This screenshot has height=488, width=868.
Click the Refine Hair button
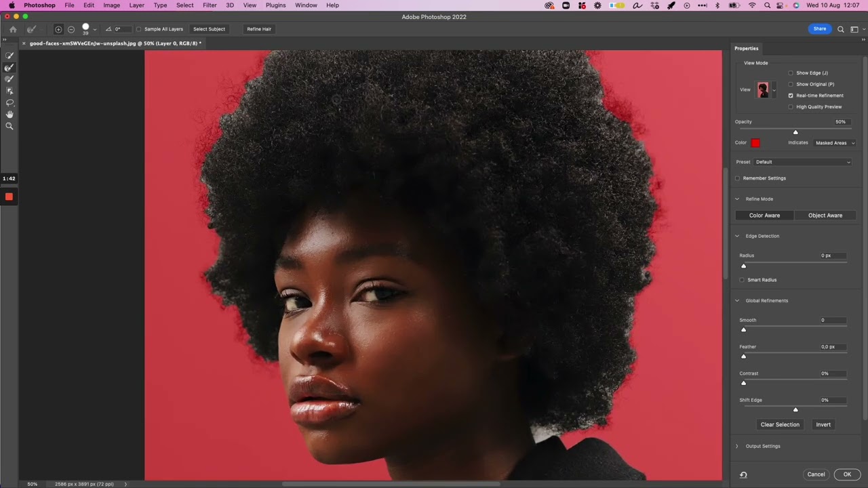coord(259,29)
